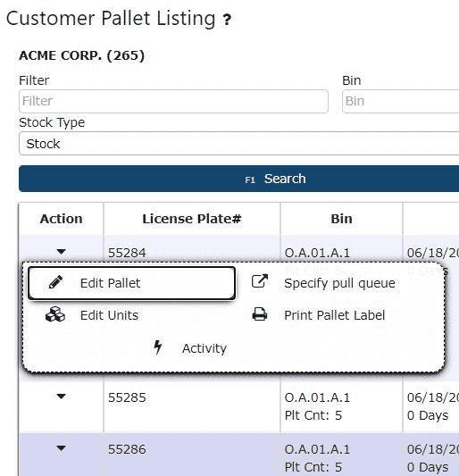Click the pencil icon for Edit Pallet
The height and width of the screenshot is (476, 459).
pyautogui.click(x=56, y=282)
